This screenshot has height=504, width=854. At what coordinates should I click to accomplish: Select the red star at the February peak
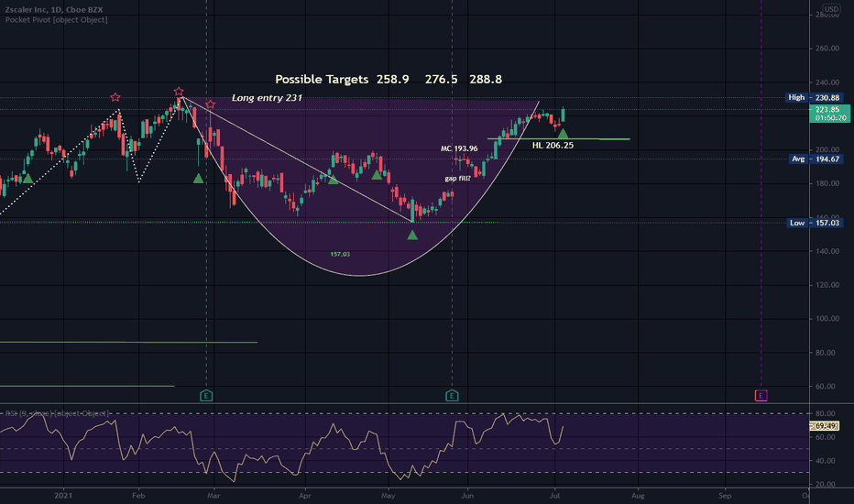pos(179,92)
